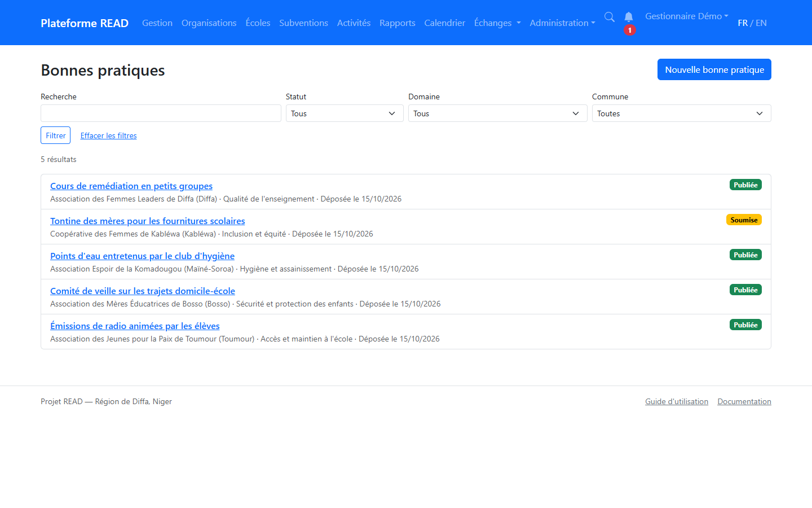812x508 pixels.
Task: Expand the Domaine dropdown
Action: click(498, 113)
